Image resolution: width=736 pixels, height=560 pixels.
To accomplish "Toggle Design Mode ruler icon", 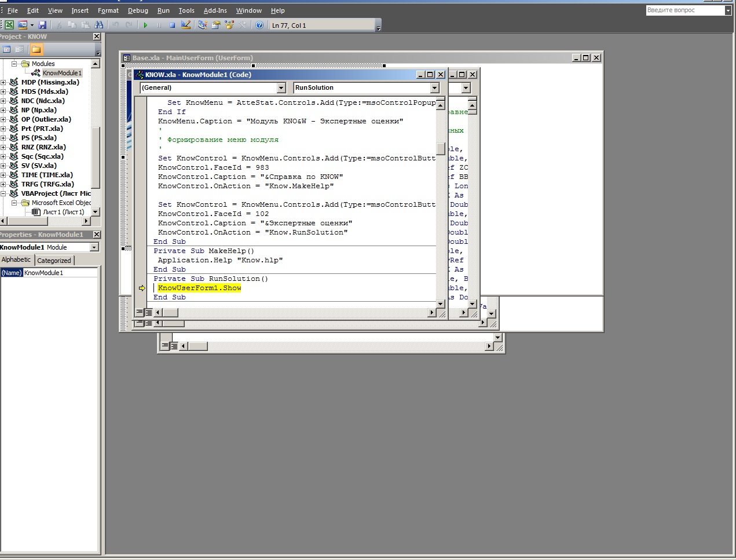I will click(x=186, y=25).
